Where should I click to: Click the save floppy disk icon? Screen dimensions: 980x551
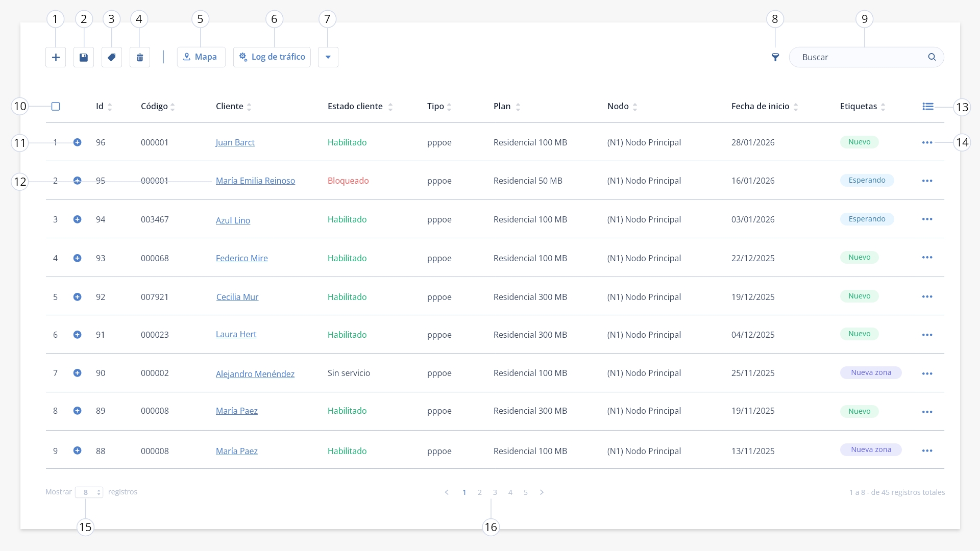[x=84, y=57]
